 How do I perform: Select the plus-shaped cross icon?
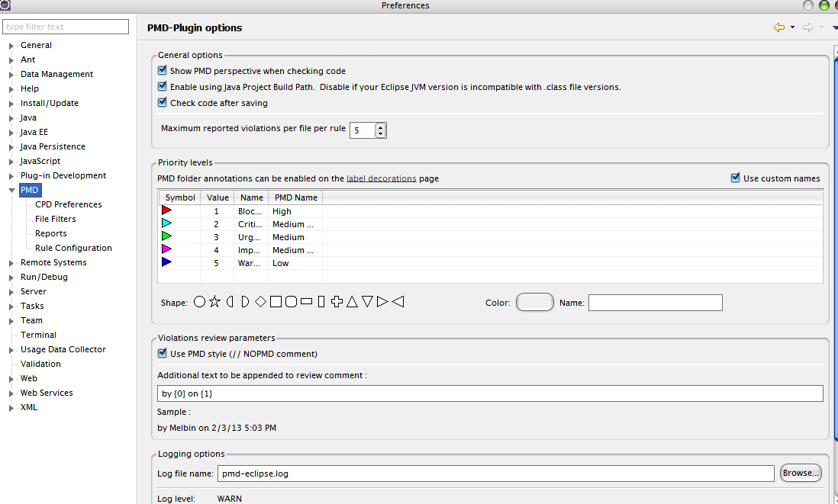[337, 302]
